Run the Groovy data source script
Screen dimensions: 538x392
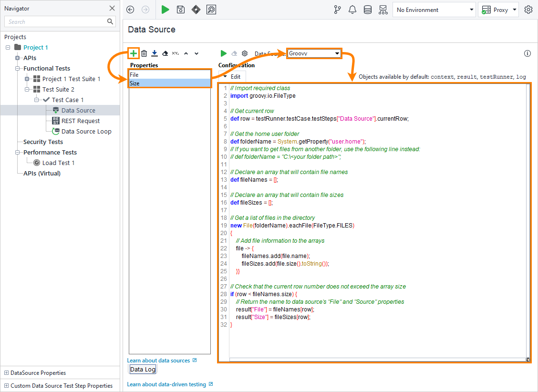(x=223, y=53)
